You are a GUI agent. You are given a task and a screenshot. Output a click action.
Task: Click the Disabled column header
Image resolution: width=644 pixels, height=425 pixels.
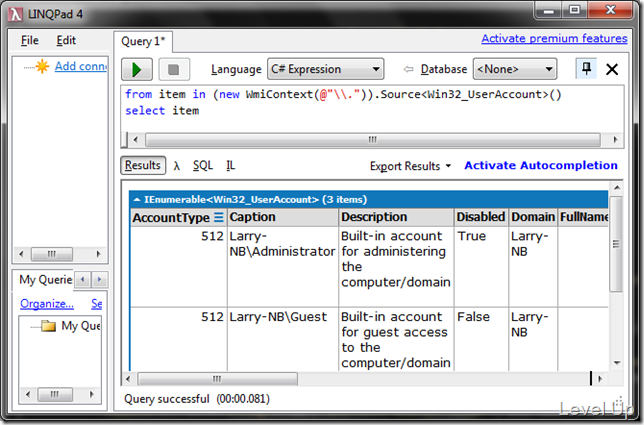pyautogui.click(x=481, y=217)
